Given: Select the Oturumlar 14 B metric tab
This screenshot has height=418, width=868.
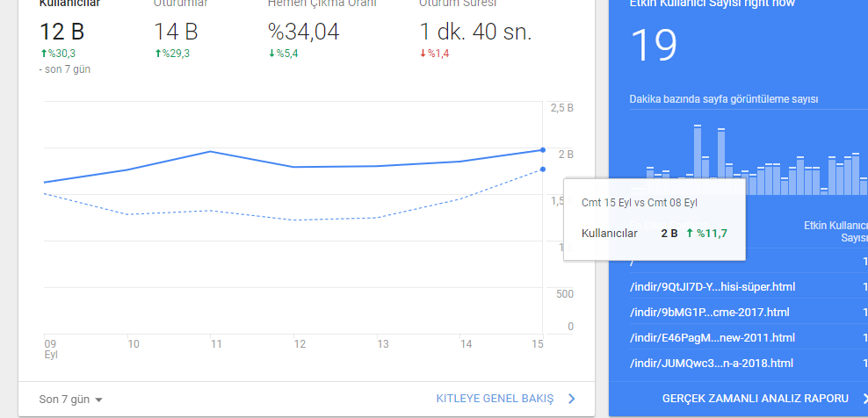Looking at the screenshot, I should 180,31.
